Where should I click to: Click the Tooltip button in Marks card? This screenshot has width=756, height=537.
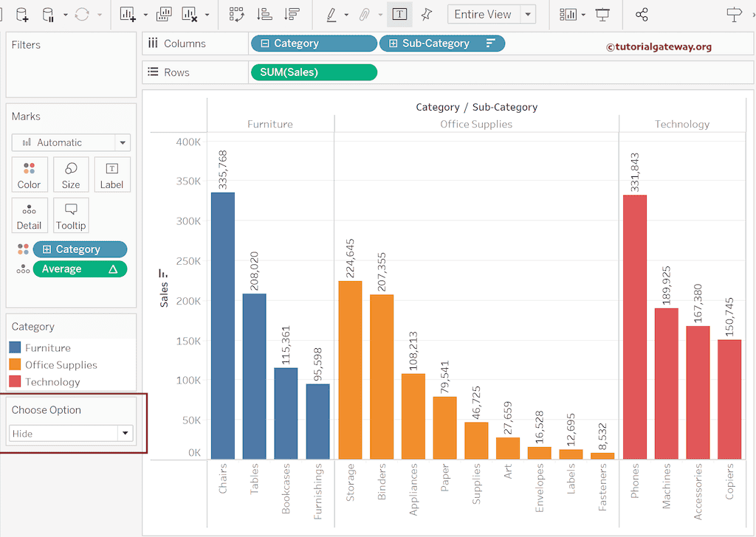[x=71, y=216]
